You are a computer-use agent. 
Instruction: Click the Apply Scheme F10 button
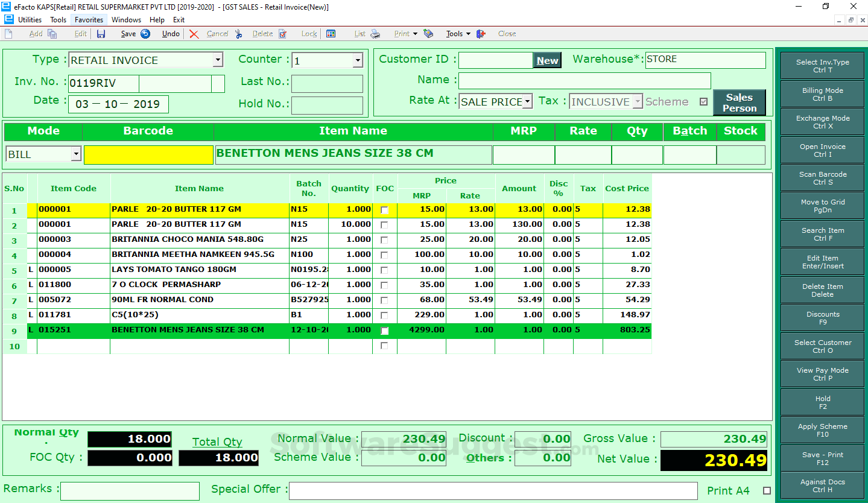(822, 430)
